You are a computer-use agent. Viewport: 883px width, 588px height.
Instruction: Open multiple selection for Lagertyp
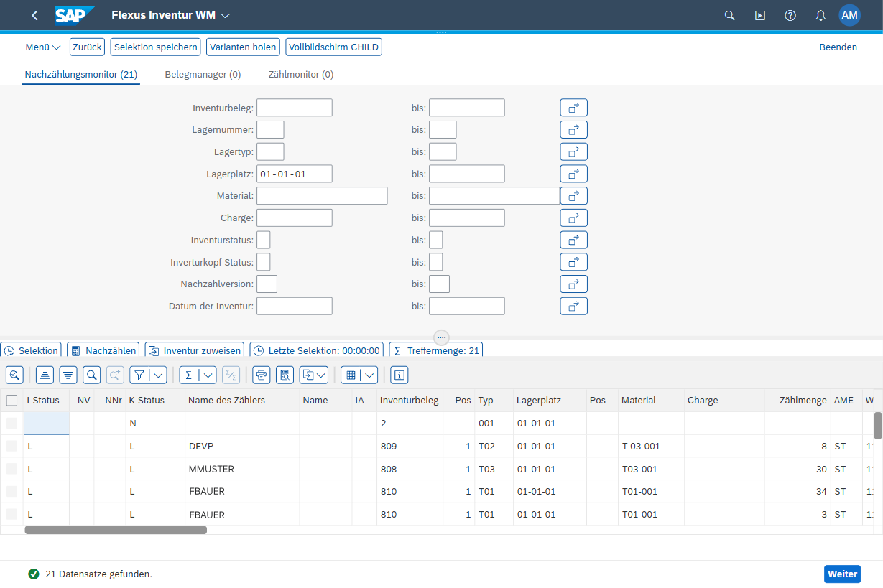pos(573,152)
